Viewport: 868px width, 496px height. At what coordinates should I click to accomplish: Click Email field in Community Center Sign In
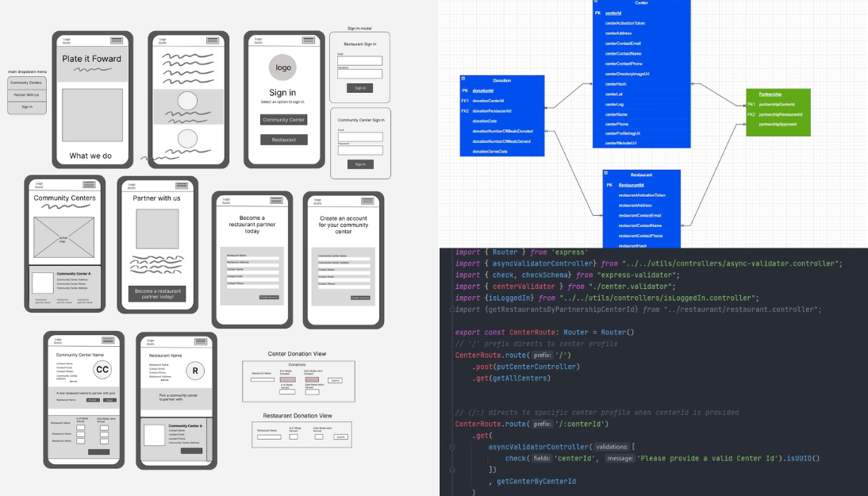coord(359,136)
